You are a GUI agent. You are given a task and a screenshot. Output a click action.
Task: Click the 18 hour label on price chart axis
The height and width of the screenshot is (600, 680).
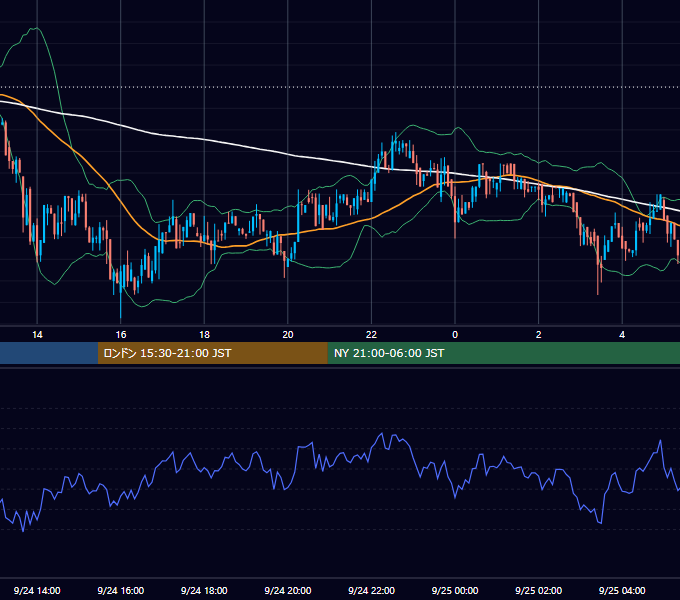204,335
